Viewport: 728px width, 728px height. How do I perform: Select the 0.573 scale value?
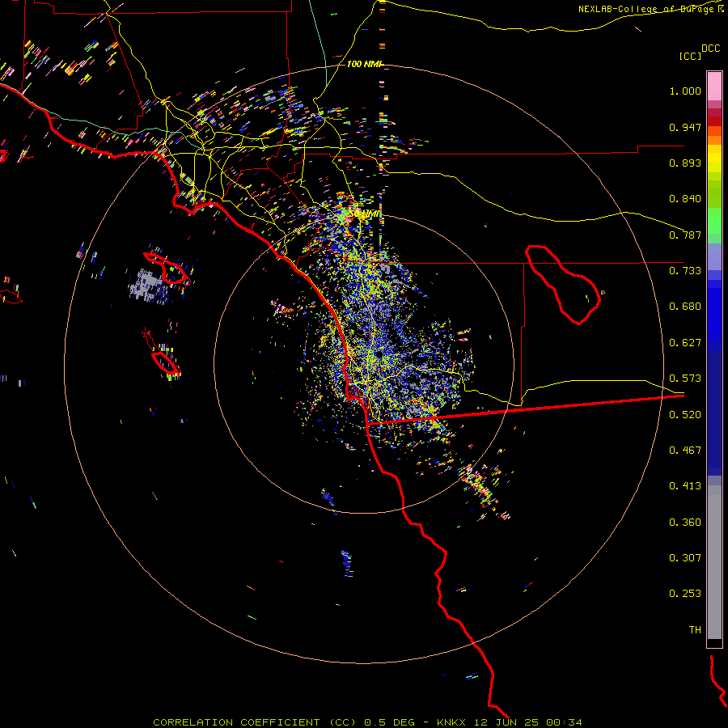pyautogui.click(x=685, y=379)
